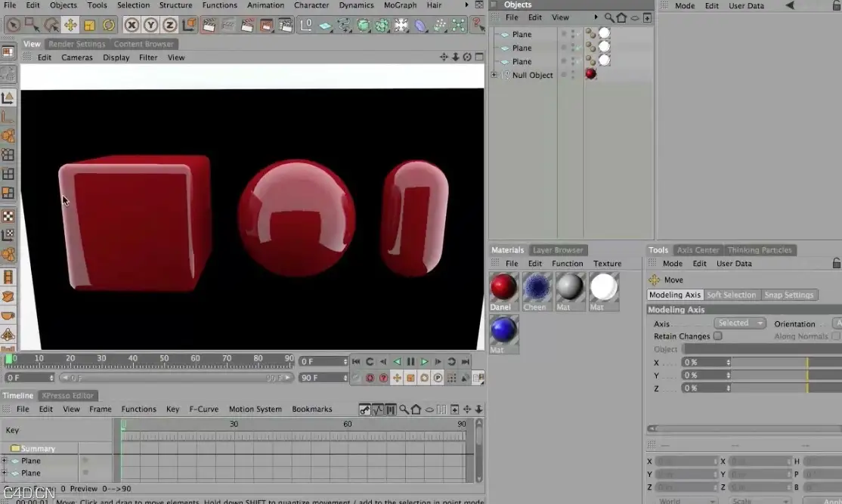Image resolution: width=842 pixels, height=504 pixels.
Task: Click the coordinate system toggle icon
Action: (189, 25)
